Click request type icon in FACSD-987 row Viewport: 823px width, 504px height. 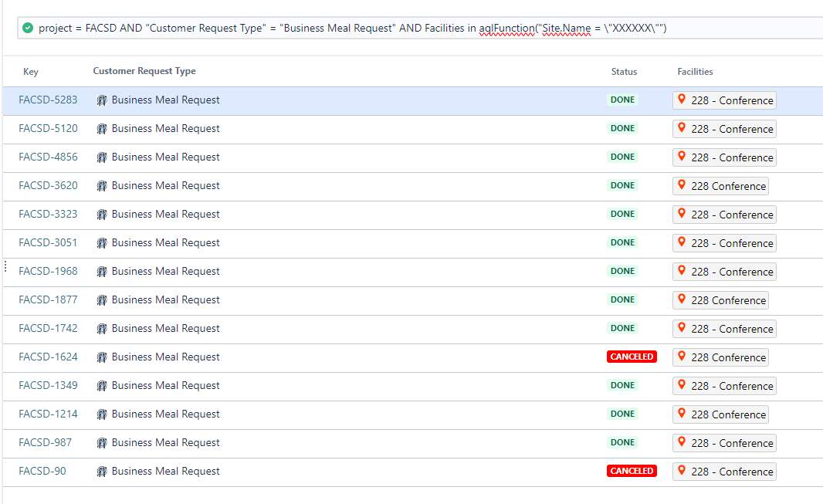(102, 444)
